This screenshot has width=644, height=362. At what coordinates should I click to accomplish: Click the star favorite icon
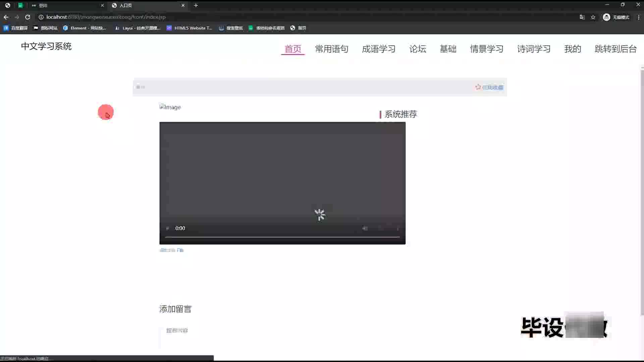click(478, 87)
